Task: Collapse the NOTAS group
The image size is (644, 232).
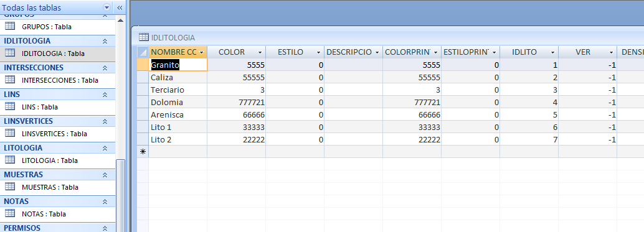Action: tap(105, 202)
